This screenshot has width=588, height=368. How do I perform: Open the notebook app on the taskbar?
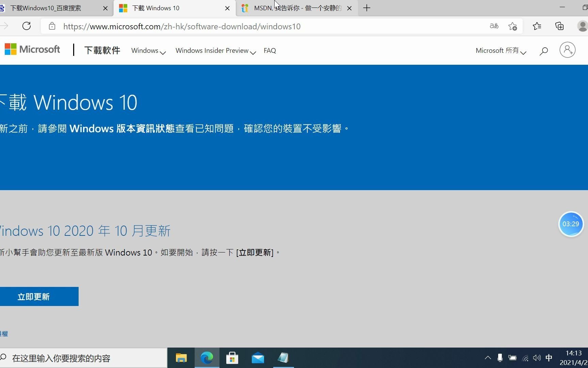[x=283, y=358]
